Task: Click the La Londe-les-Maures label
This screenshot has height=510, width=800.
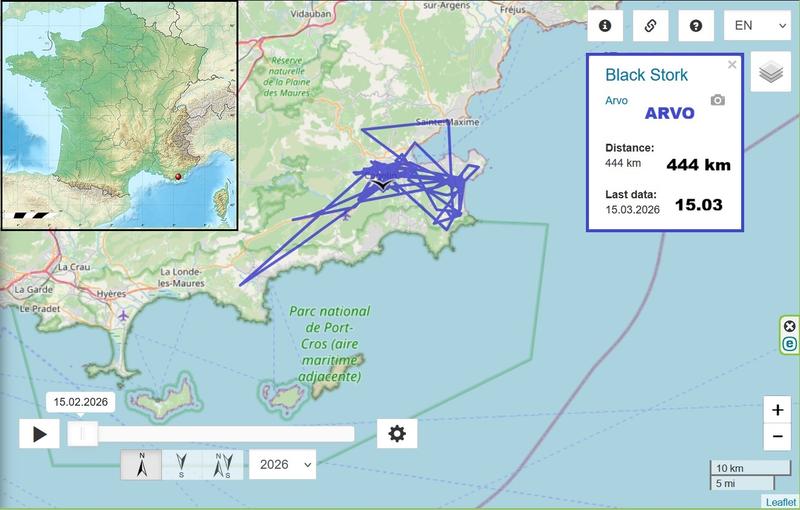Action: click(x=181, y=277)
